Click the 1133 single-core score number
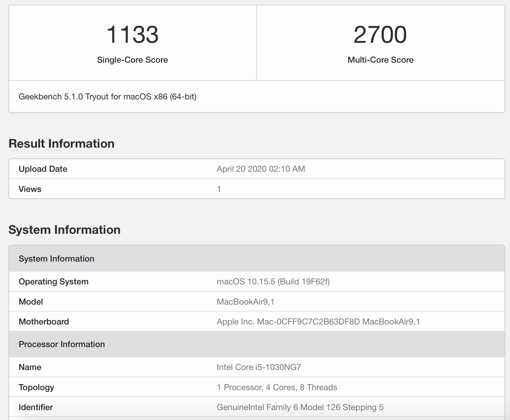 point(132,35)
